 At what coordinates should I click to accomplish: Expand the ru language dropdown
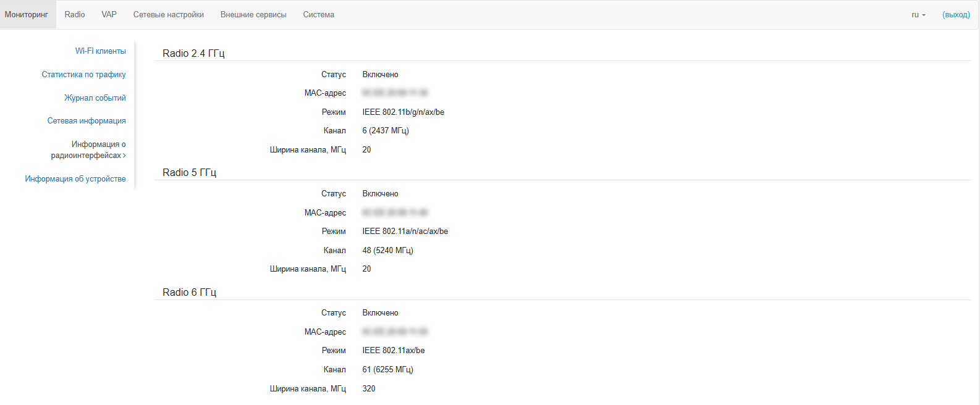pyautogui.click(x=918, y=15)
